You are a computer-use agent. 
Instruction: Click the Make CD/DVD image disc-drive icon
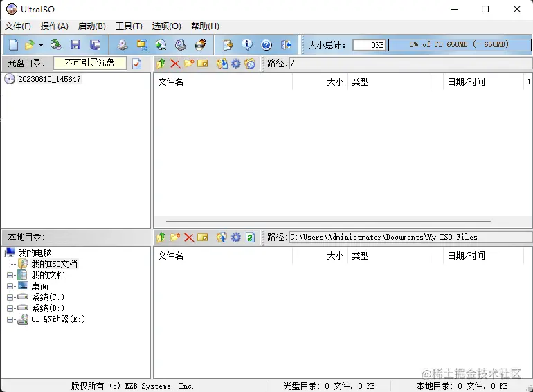click(x=123, y=45)
